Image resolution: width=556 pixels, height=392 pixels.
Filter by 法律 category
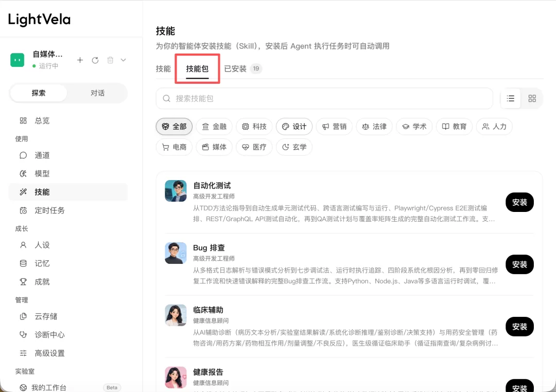pos(374,127)
